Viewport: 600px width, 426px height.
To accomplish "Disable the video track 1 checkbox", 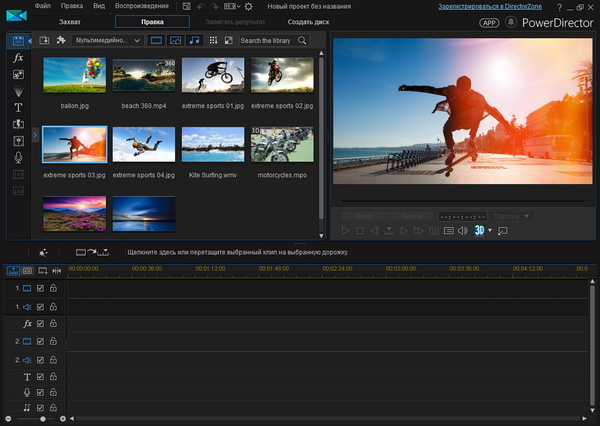I will tap(40, 288).
